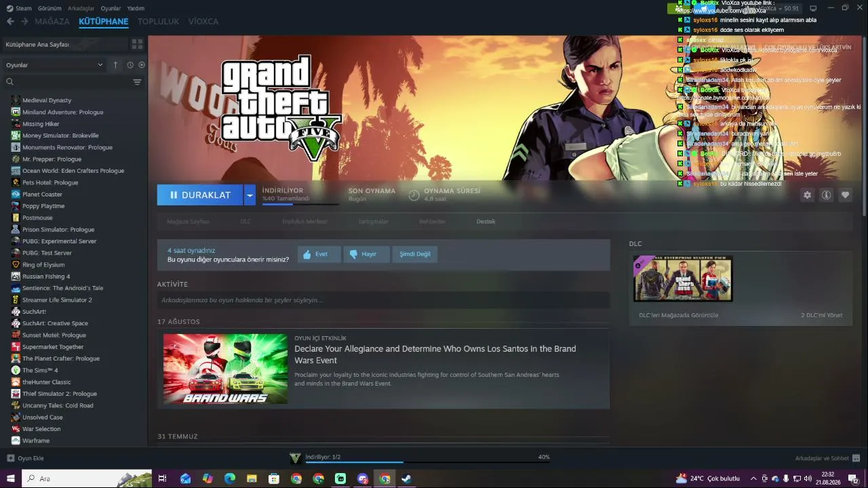This screenshot has width=868, height=488.
Task: Open the Görünüm menu
Action: pyautogui.click(x=50, y=8)
